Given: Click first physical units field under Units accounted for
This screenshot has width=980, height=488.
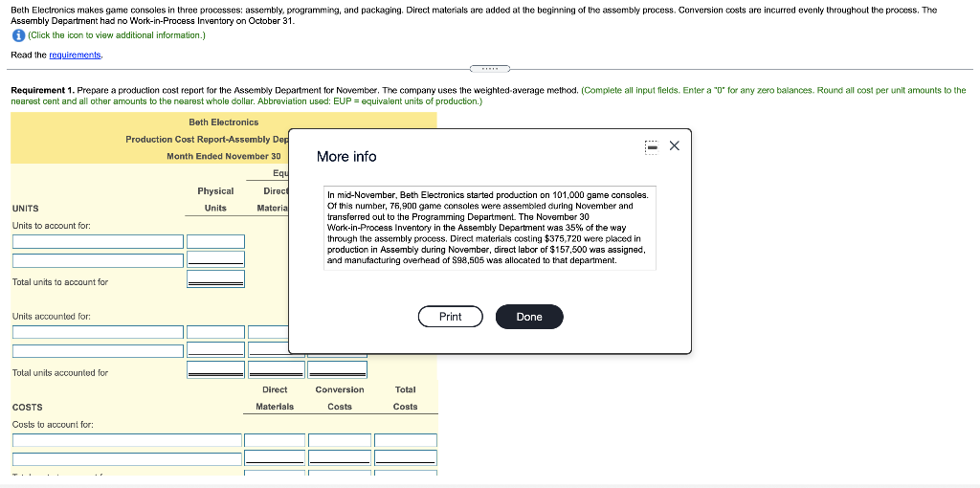Looking at the screenshot, I should coord(215,332).
